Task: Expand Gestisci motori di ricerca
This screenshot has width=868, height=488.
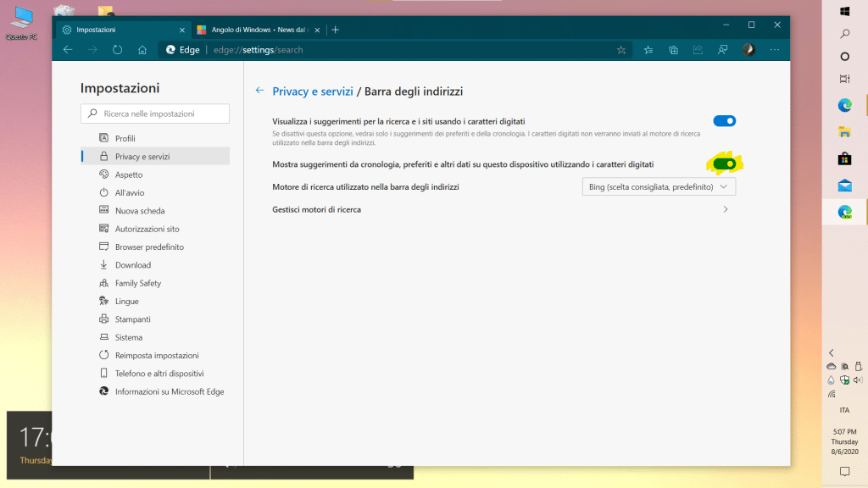Action: (x=725, y=209)
